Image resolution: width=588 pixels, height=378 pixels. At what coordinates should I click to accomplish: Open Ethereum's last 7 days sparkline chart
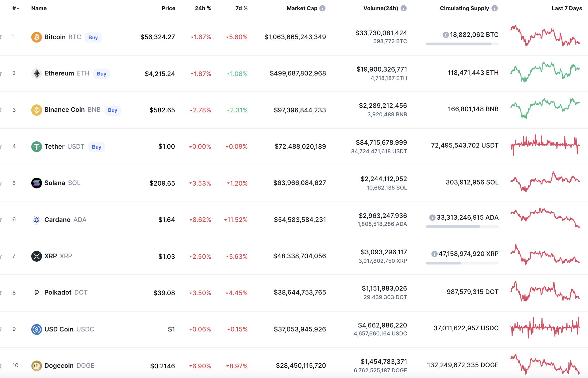(545, 72)
